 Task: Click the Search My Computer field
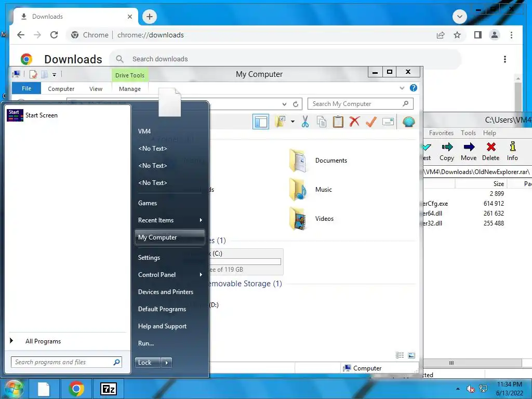[x=361, y=104]
